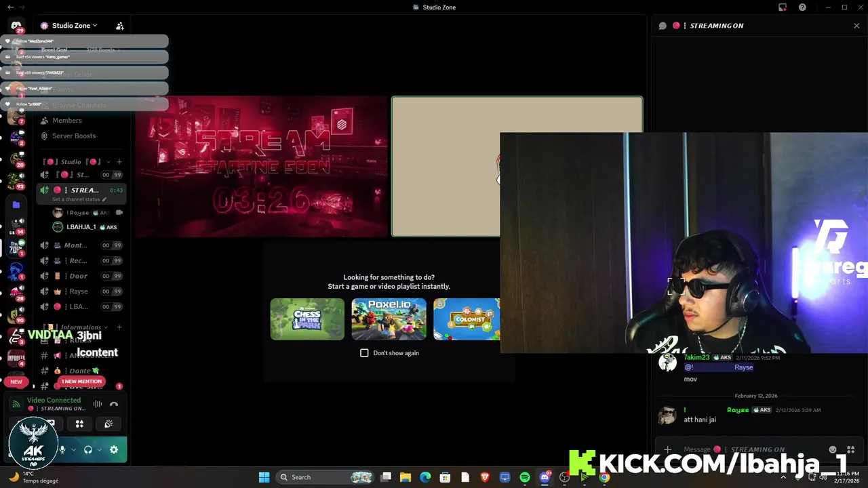Open Discord direct messages home icon
The height and width of the screenshot is (488, 868).
[16, 26]
